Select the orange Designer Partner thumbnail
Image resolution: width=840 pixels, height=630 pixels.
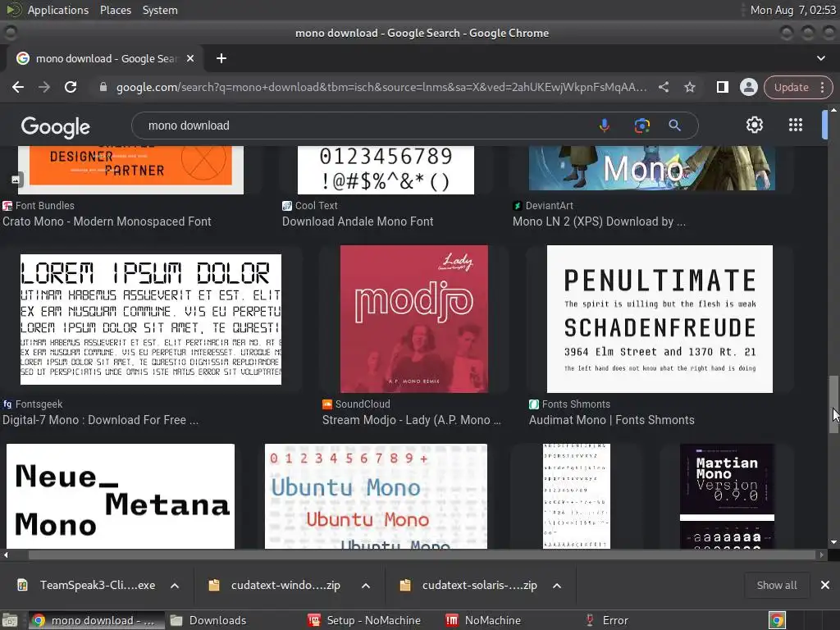130,169
